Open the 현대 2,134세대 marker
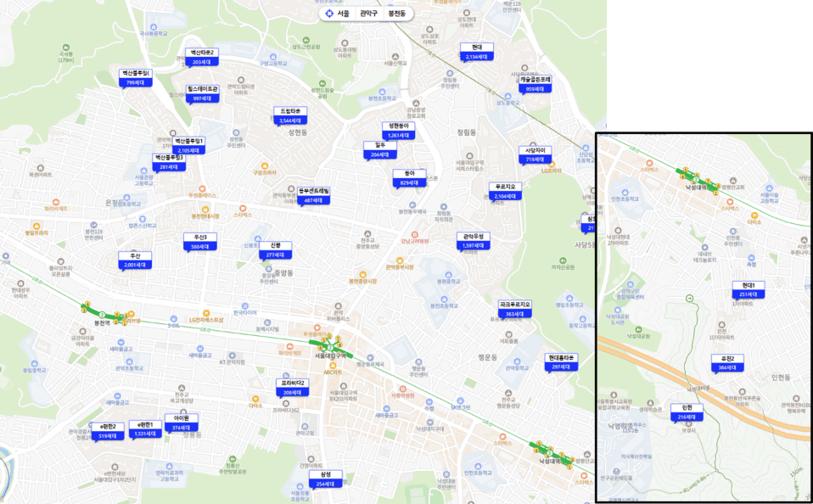Screen dimensions: 813x504 coord(476,52)
